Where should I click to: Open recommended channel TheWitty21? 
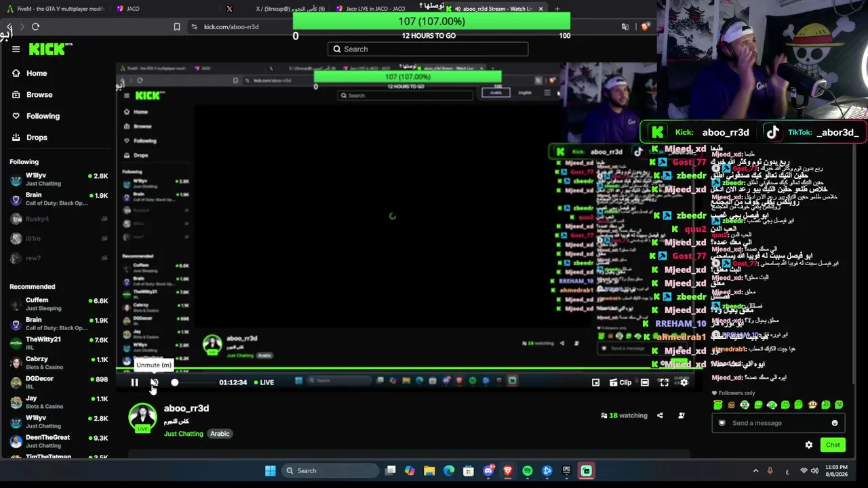(x=59, y=343)
